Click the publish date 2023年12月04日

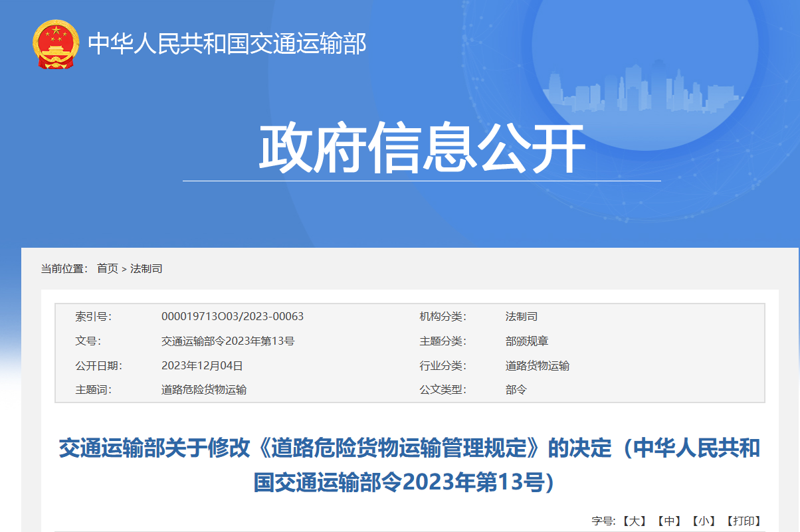coord(202,365)
